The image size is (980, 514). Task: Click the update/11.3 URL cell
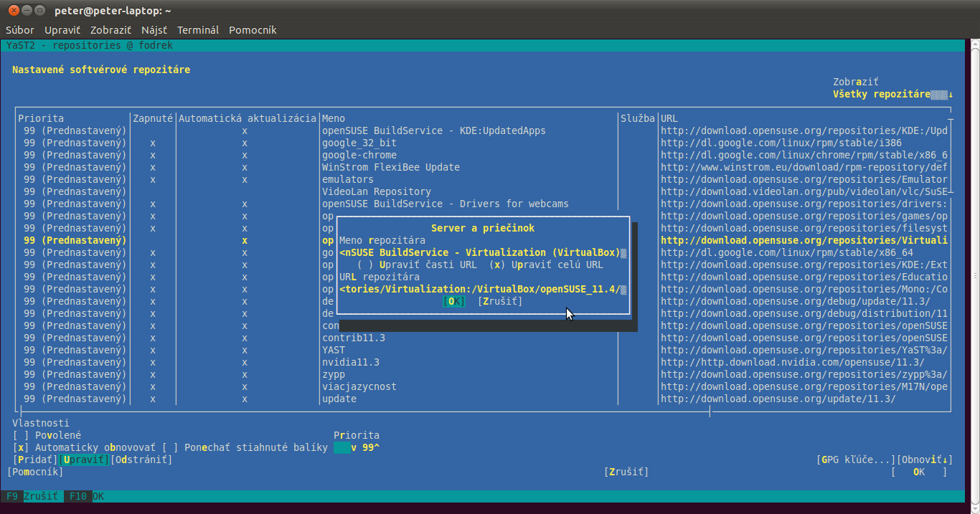click(x=778, y=399)
